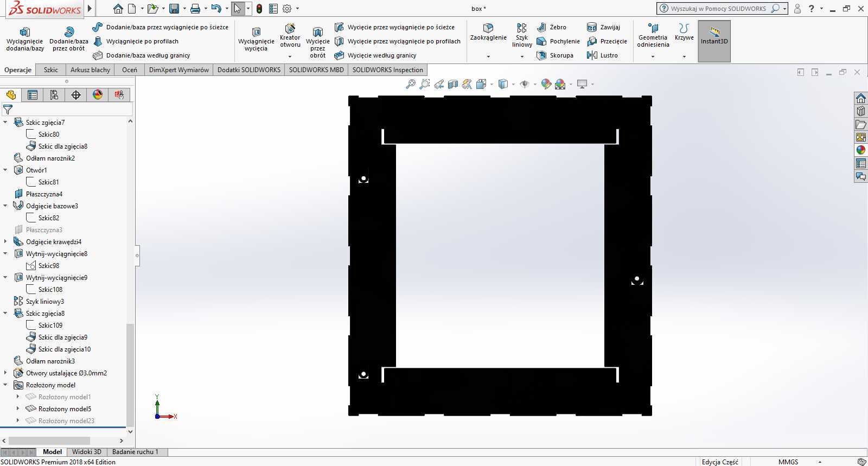Image resolution: width=868 pixels, height=466 pixels.
Task: Open the DimXpertManager crosshair tab icon
Action: tap(76, 95)
